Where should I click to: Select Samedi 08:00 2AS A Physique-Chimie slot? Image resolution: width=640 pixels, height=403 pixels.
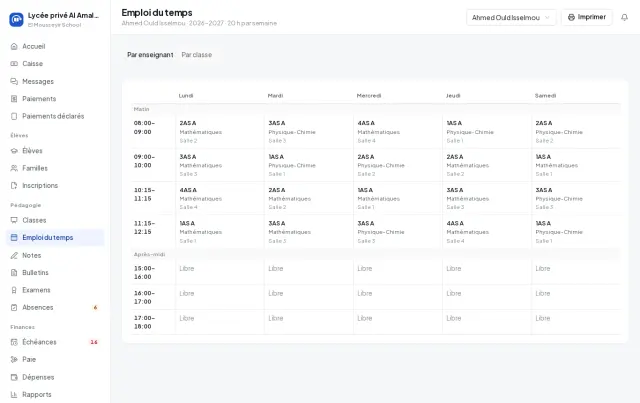coord(576,131)
